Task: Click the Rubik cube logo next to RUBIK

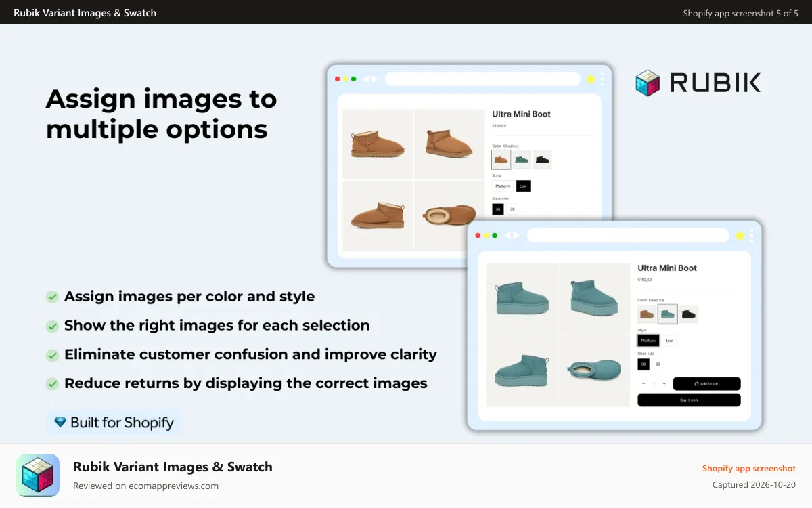Action: click(648, 83)
